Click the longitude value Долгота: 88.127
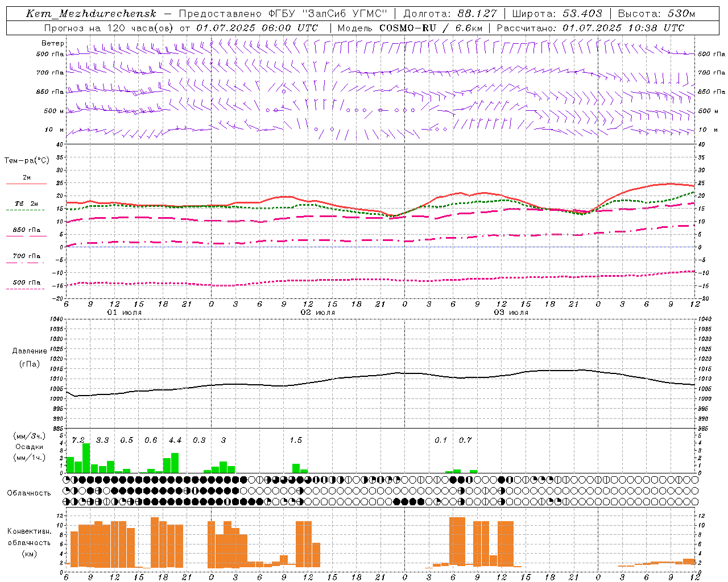This screenshot has width=728, height=582. click(450, 14)
